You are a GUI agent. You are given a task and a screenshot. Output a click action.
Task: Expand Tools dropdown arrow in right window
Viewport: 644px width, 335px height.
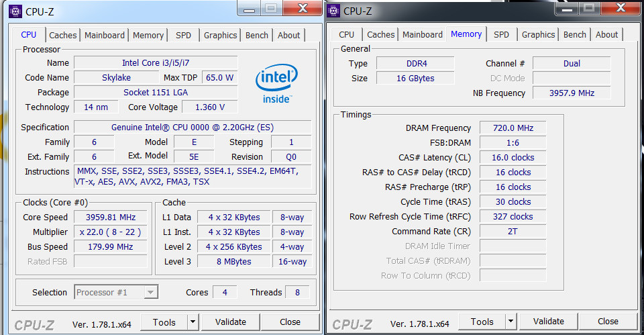coord(511,322)
